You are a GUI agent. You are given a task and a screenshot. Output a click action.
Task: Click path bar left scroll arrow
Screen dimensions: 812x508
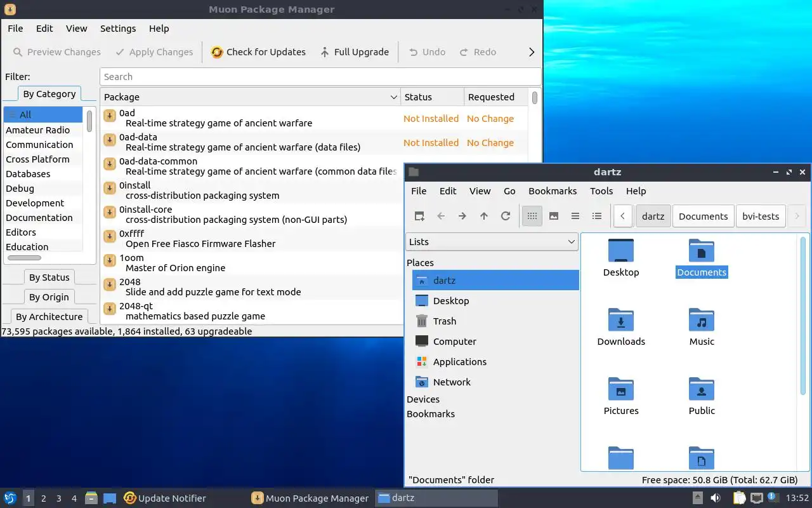(x=623, y=216)
